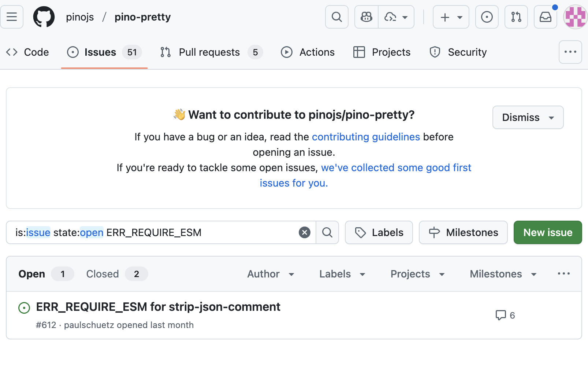Clear the issue search query

click(x=304, y=232)
